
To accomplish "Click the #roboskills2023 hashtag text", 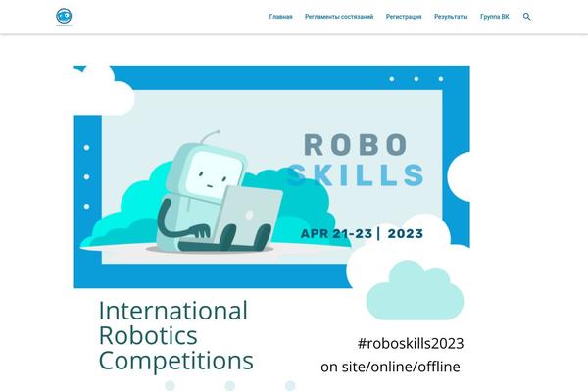I will [411, 343].
